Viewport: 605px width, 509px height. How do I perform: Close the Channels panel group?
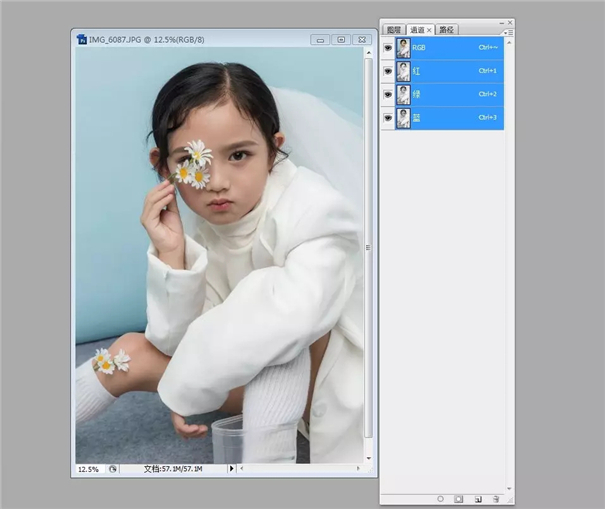510,23
